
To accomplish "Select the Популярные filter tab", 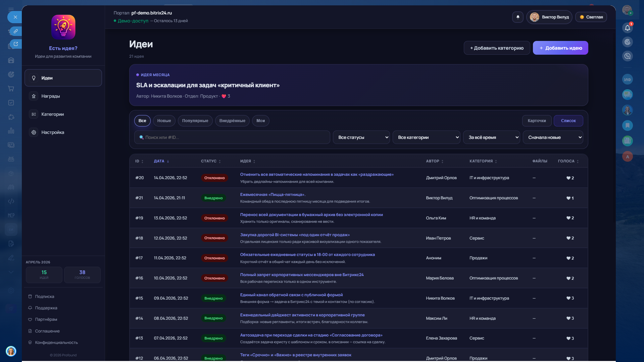I will [195, 121].
